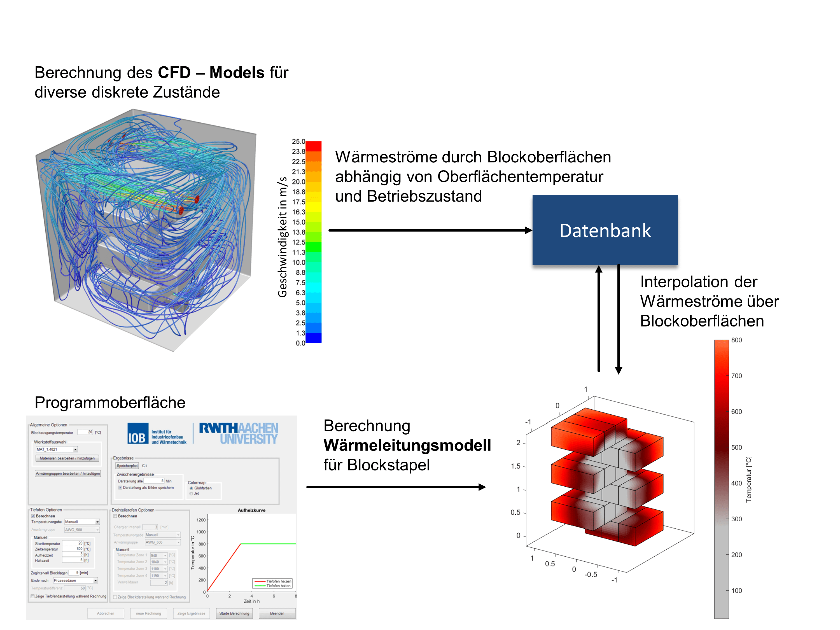This screenshot has height=630, width=840.
Task: Click the Starttemperatur input field
Action: [73, 543]
